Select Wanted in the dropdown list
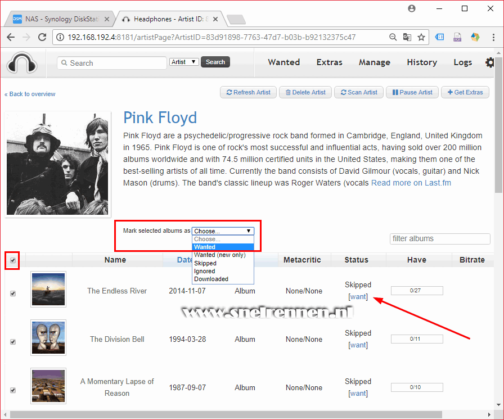 tap(223, 247)
